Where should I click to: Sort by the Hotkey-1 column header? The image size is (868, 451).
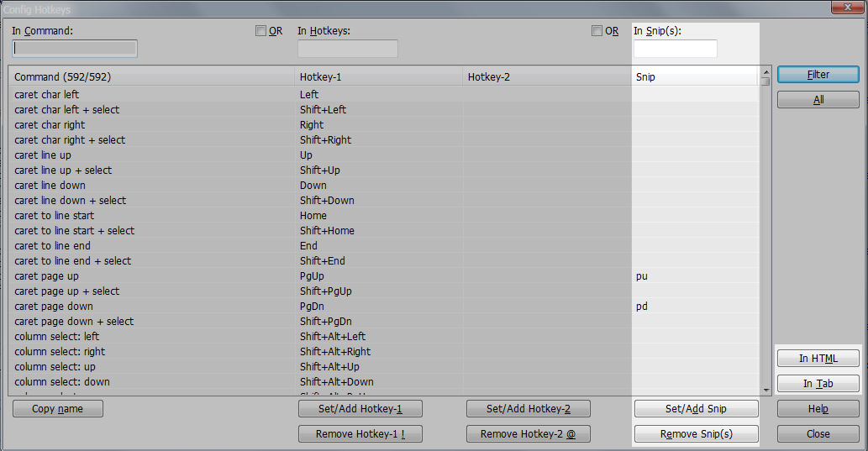click(378, 76)
